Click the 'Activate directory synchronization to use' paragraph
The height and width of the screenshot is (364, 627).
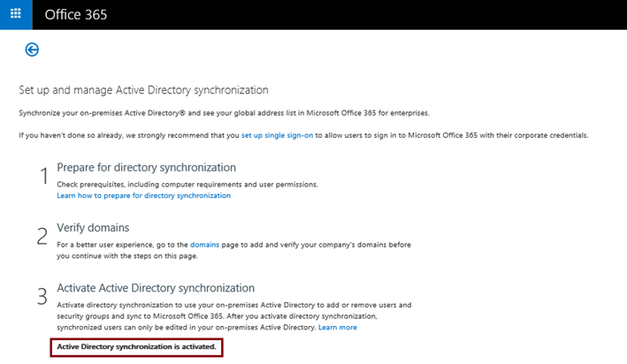point(234,316)
